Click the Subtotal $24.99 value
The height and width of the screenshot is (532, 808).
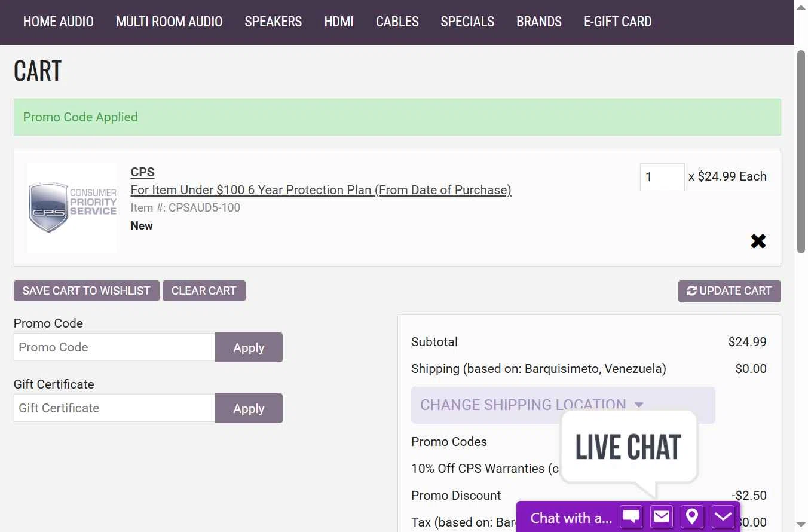pos(747,342)
